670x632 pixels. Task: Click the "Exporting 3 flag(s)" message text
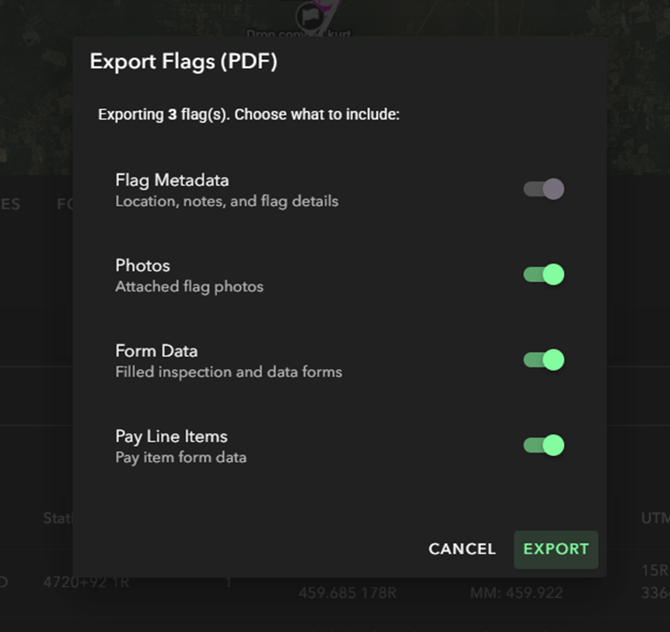[249, 115]
